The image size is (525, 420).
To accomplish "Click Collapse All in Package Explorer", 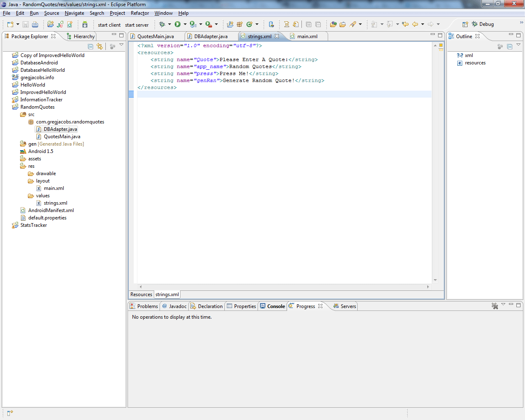I will pos(91,47).
